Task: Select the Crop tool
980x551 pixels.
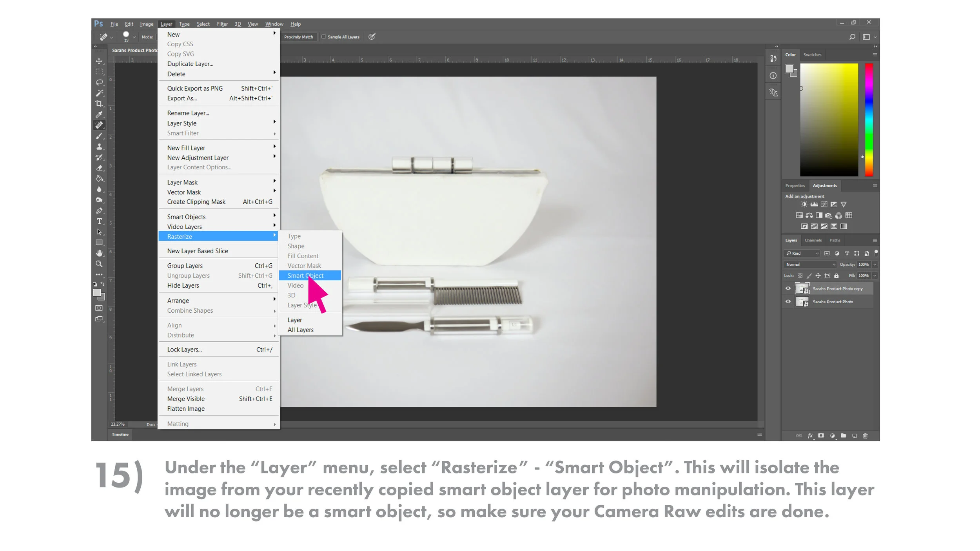Action: 99,103
